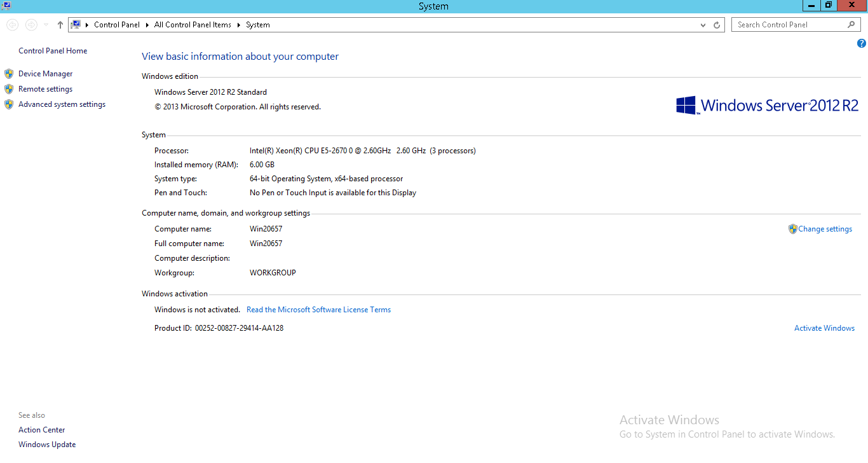Click the shield icon next to Change settings

pyautogui.click(x=792, y=229)
